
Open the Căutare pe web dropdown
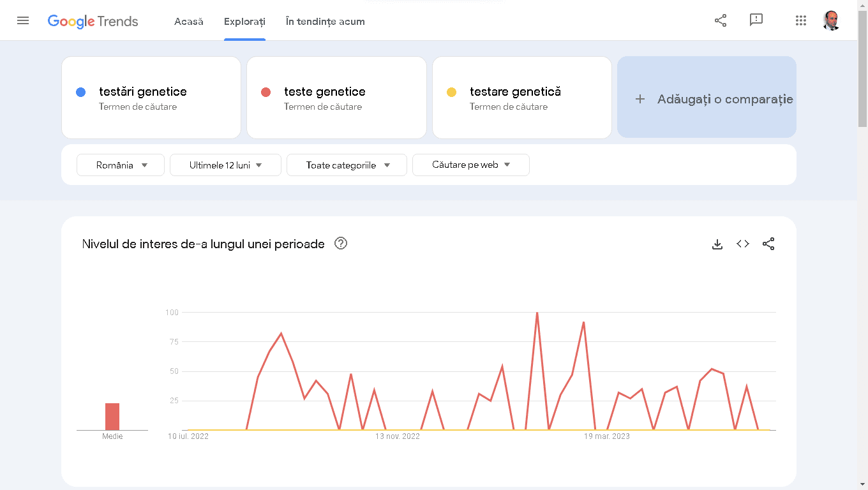(x=470, y=165)
